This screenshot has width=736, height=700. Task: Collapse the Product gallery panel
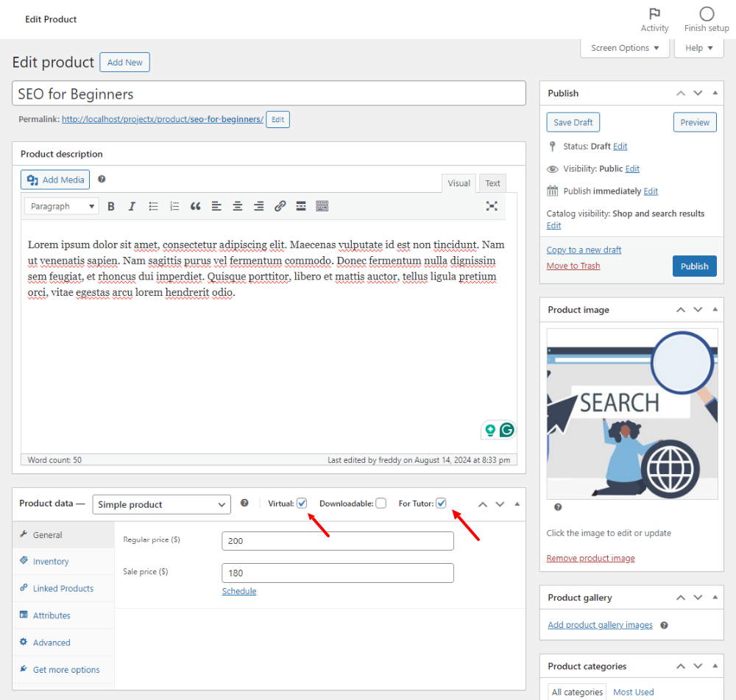(x=715, y=597)
